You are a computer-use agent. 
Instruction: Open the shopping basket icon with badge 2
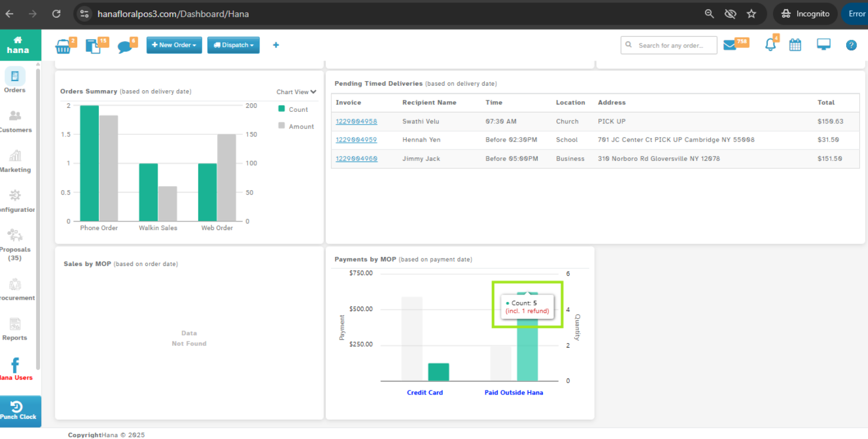63,47
